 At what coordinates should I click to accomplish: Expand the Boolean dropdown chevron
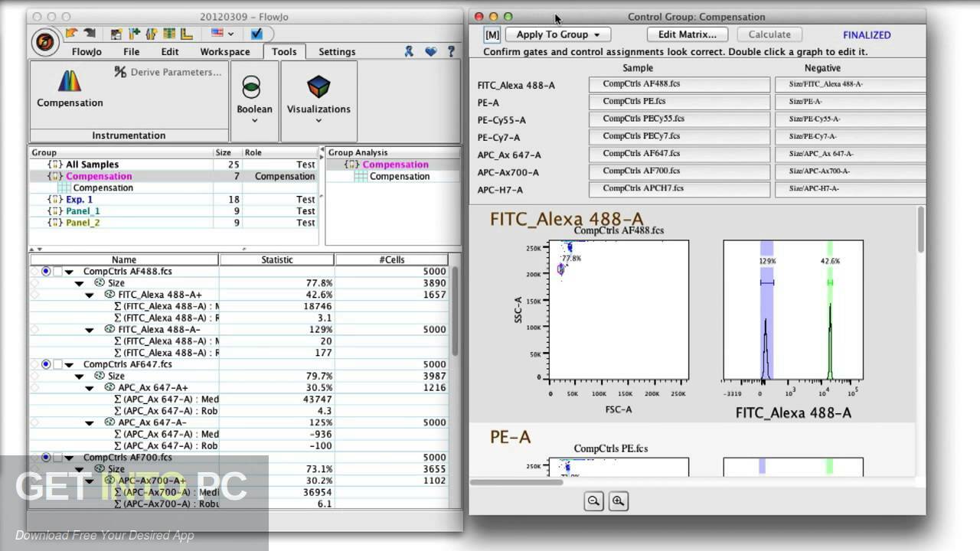coord(254,120)
